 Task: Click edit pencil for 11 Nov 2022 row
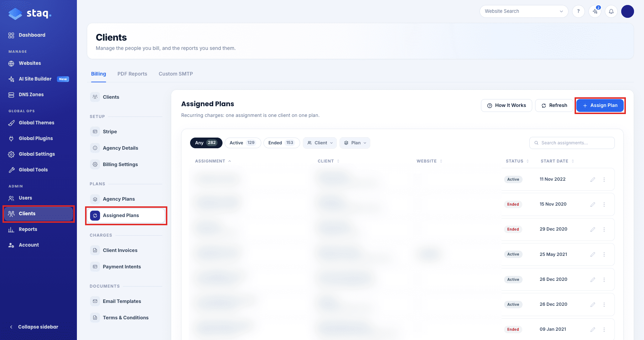click(593, 180)
